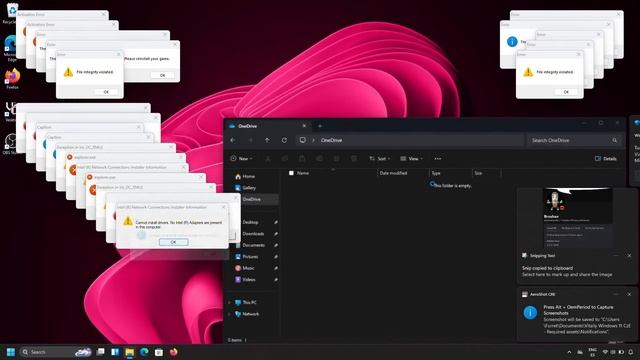The image size is (640, 360).
Task: Select the Microsoft Edge desktop shortcut
Action: coord(11,48)
